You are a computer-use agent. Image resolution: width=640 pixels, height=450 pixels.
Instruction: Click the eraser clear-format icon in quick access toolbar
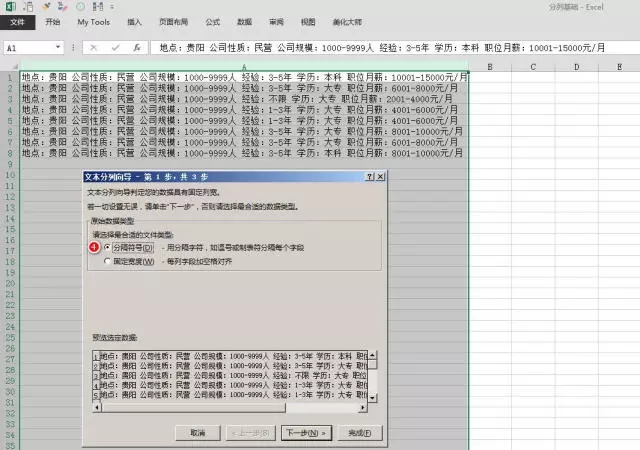(62, 6)
